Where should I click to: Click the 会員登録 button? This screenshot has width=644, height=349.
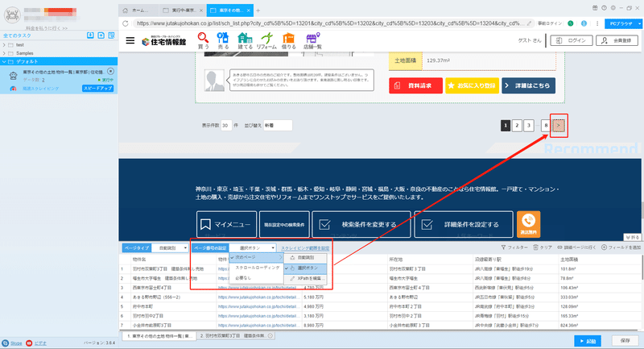pyautogui.click(x=617, y=40)
